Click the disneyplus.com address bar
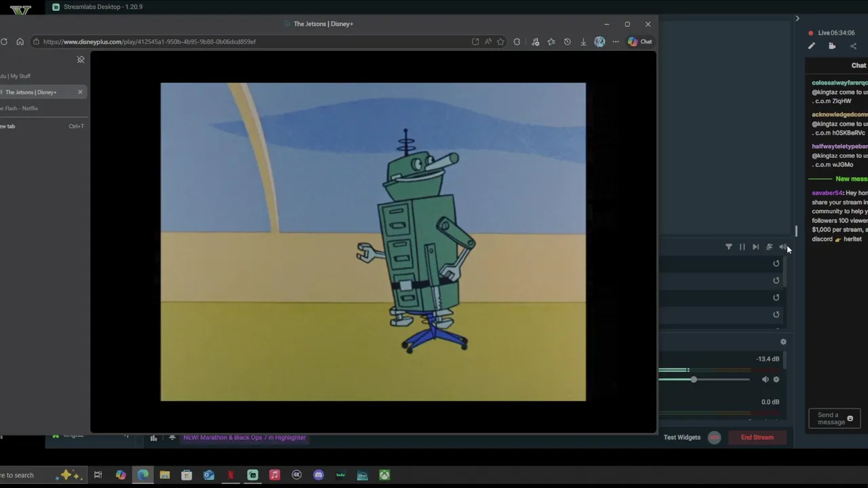The width and height of the screenshot is (868, 488). coord(251,41)
